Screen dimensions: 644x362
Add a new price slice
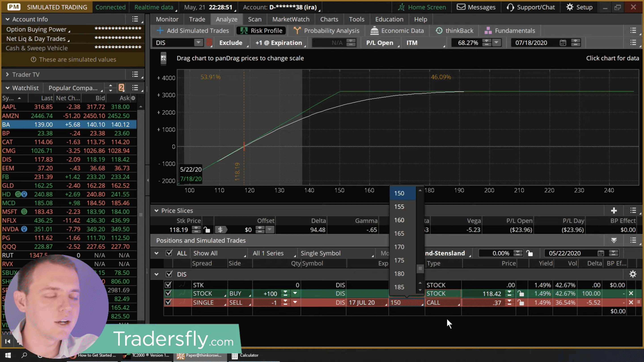[614, 211]
